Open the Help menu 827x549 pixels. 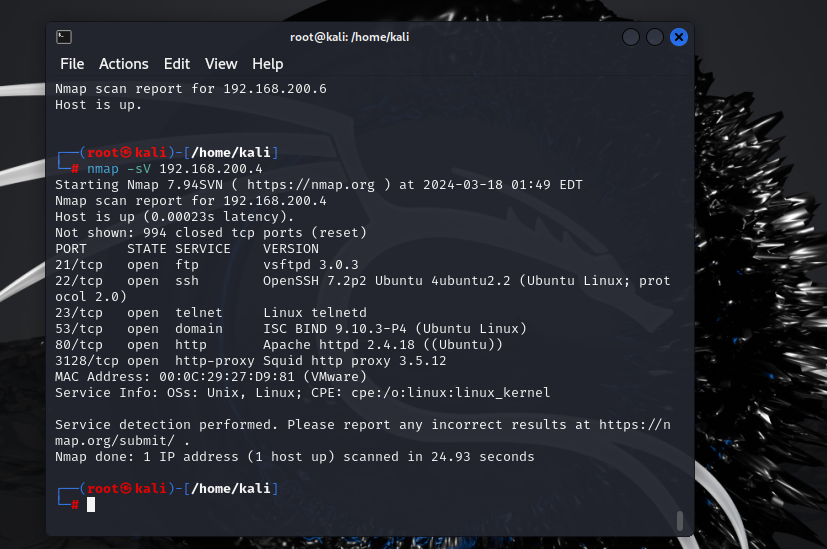click(x=268, y=64)
